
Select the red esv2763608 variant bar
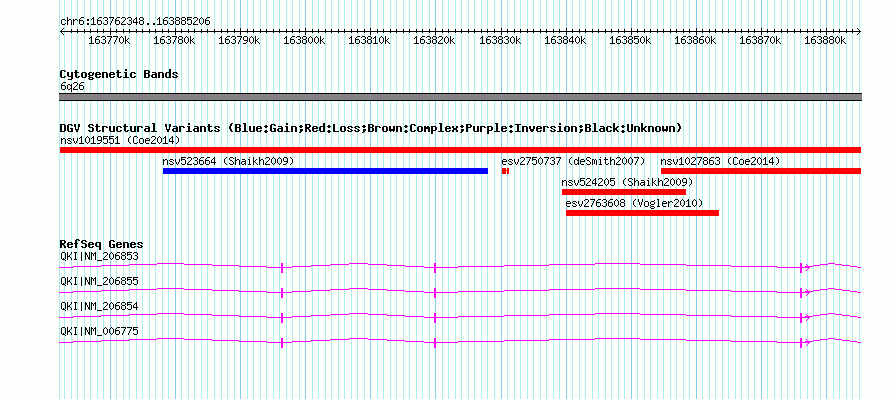[643, 213]
